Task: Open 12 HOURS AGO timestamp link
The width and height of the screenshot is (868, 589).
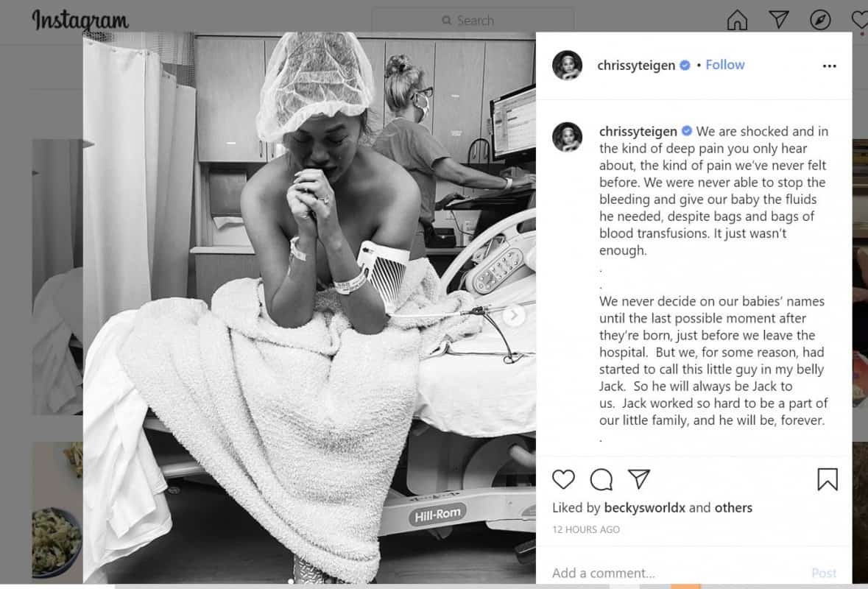Action: click(586, 530)
